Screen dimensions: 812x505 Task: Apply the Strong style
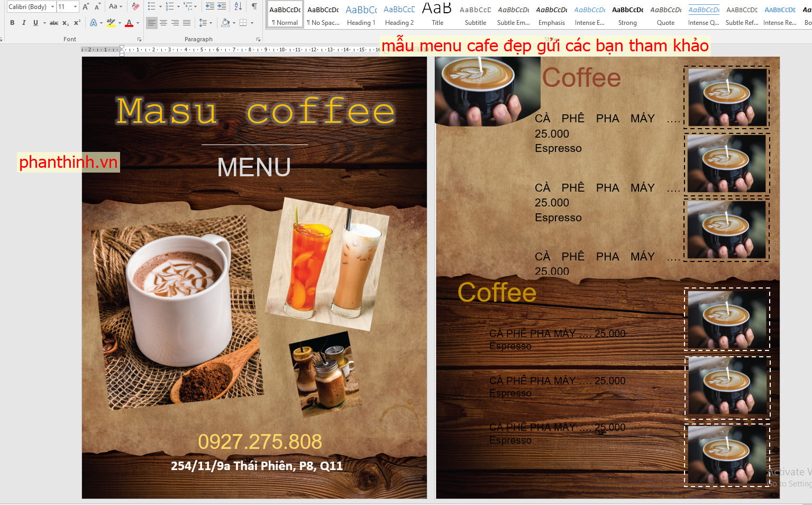point(628,15)
